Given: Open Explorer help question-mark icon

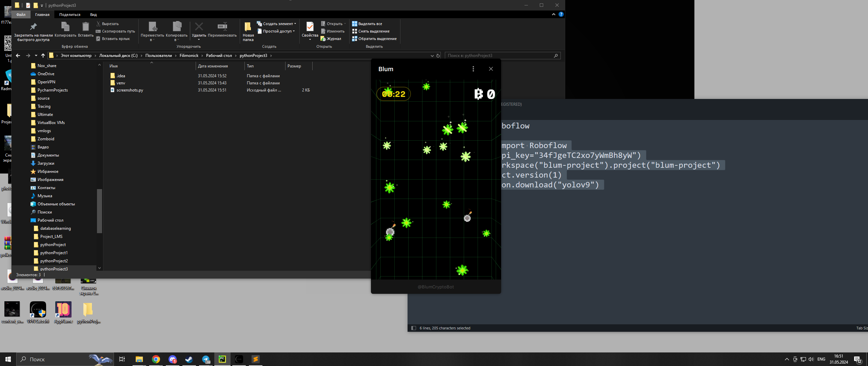Looking at the screenshot, I should tap(561, 14).
